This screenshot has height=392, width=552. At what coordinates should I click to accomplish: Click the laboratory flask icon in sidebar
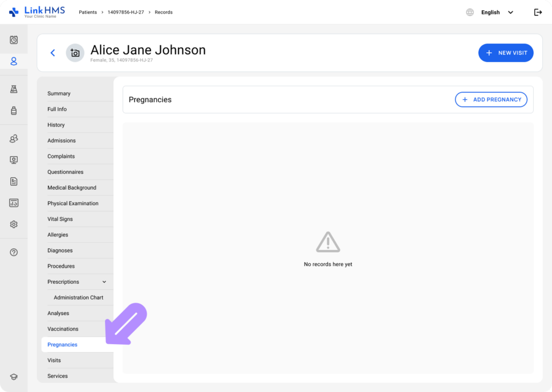tap(14, 89)
